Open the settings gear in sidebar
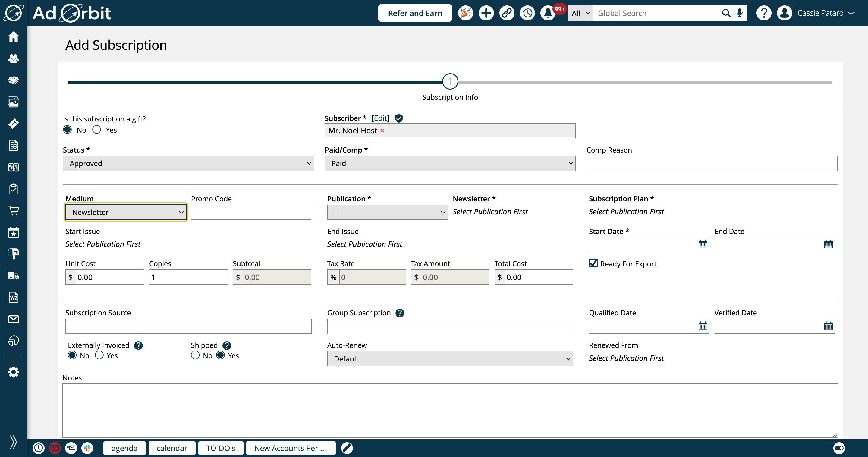 click(14, 372)
